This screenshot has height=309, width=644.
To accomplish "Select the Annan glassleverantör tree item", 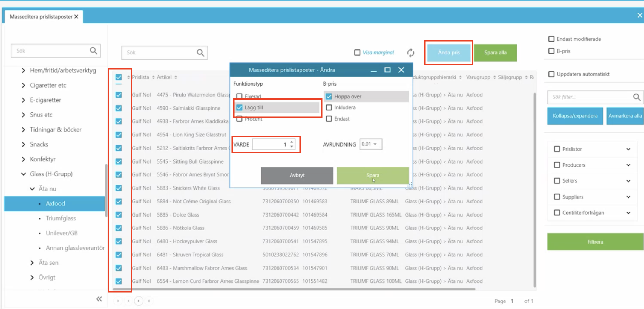I will tap(75, 248).
